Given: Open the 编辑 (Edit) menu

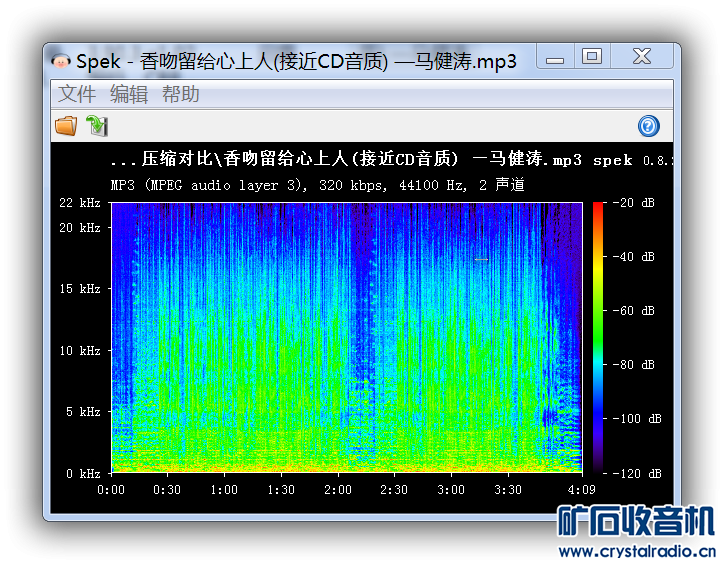Looking at the screenshot, I should [129, 94].
